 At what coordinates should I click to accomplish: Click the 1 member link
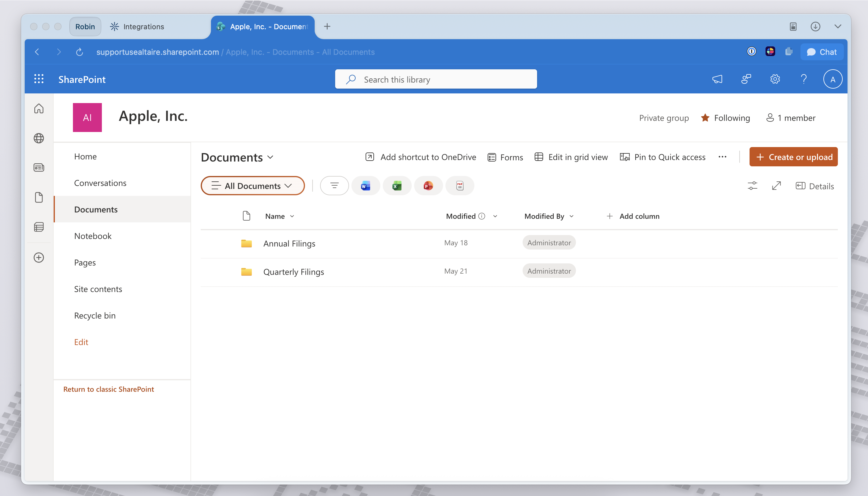[791, 118]
